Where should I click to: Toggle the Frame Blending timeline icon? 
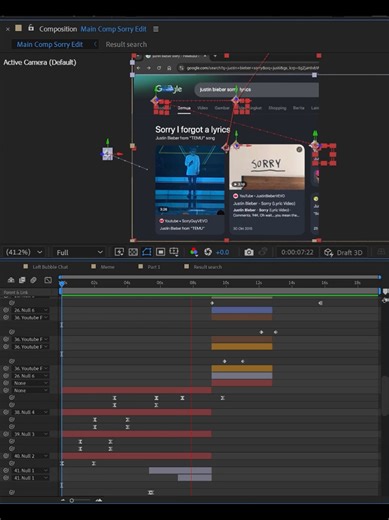[x=22, y=280]
